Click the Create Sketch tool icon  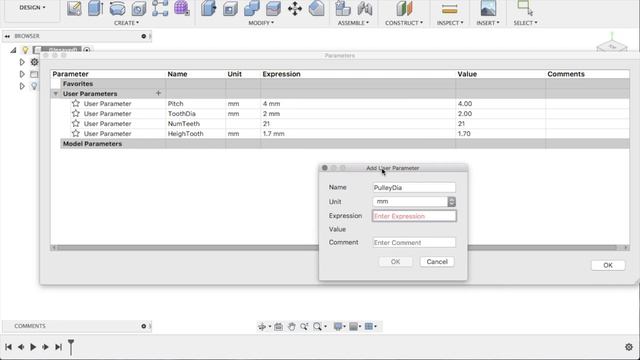pyautogui.click(x=74, y=8)
